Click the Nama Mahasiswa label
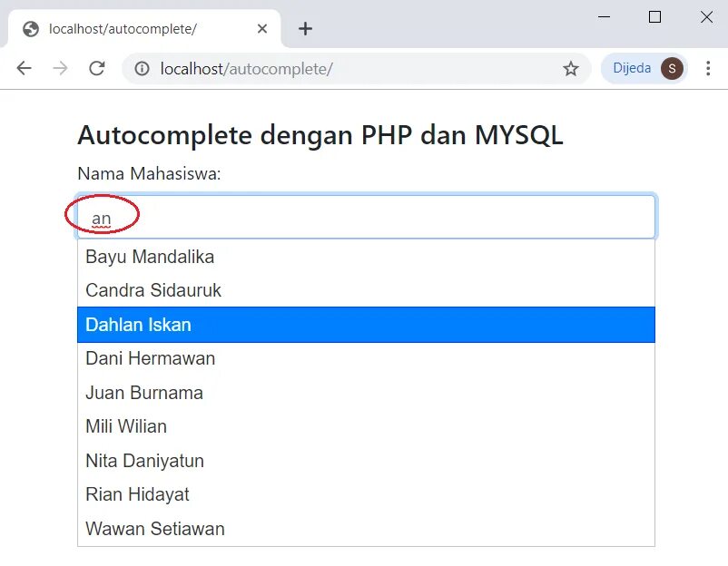The width and height of the screenshot is (728, 566). pyautogui.click(x=149, y=173)
